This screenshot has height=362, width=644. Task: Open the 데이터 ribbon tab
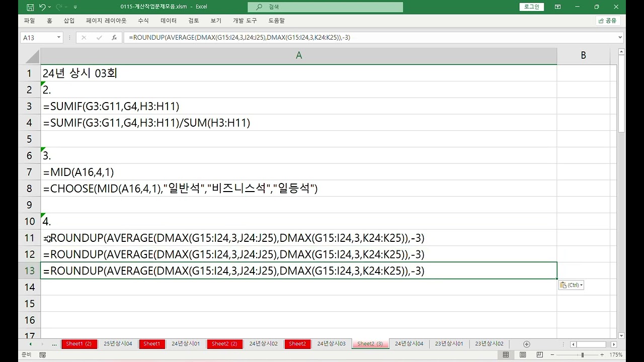pos(169,21)
